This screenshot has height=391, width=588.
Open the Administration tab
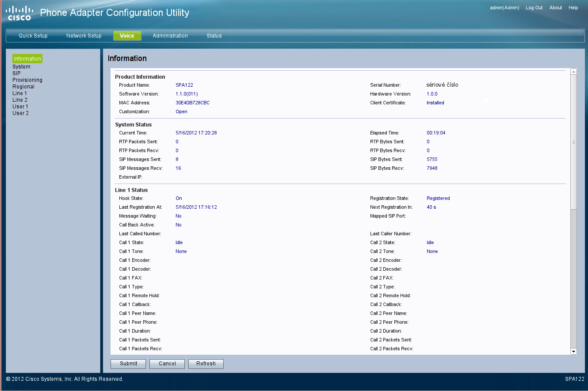pyautogui.click(x=170, y=36)
